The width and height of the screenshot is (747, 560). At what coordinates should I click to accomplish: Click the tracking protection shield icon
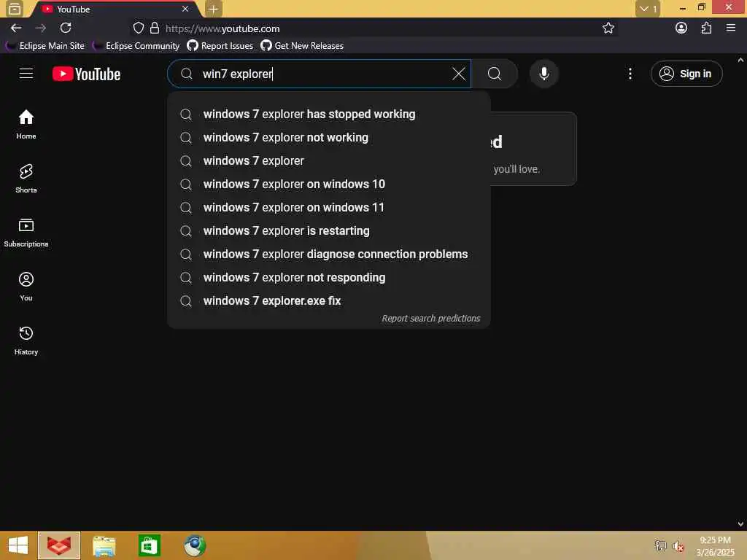tap(138, 28)
